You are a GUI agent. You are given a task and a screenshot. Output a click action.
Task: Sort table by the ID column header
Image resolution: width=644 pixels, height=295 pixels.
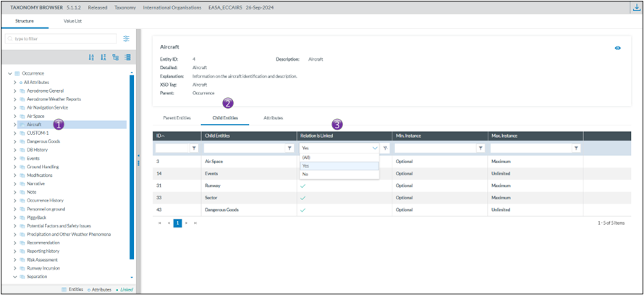coord(161,136)
